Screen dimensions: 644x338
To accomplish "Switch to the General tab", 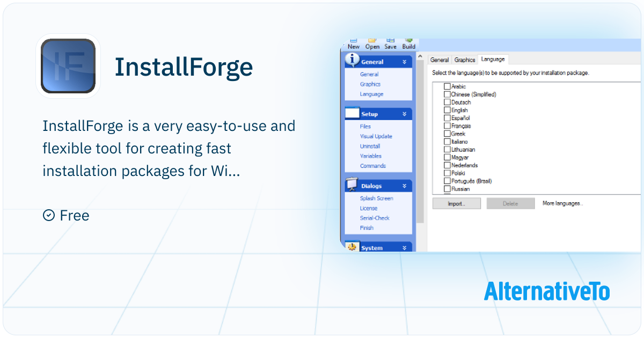I will 440,60.
